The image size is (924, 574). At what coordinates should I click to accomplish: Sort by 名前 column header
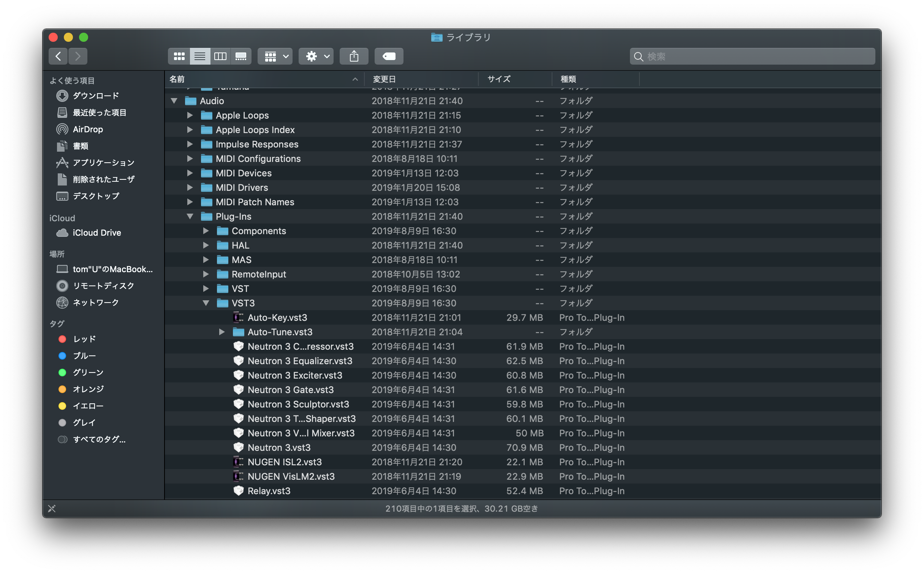click(x=264, y=79)
